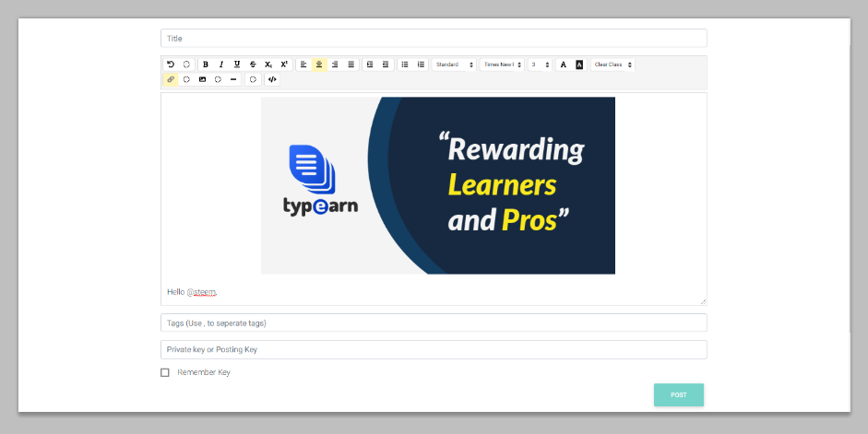Insert a bulleted list

click(x=405, y=65)
